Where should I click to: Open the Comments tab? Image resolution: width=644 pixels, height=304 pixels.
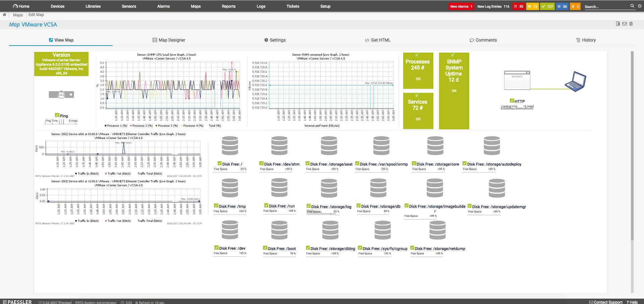[483, 40]
